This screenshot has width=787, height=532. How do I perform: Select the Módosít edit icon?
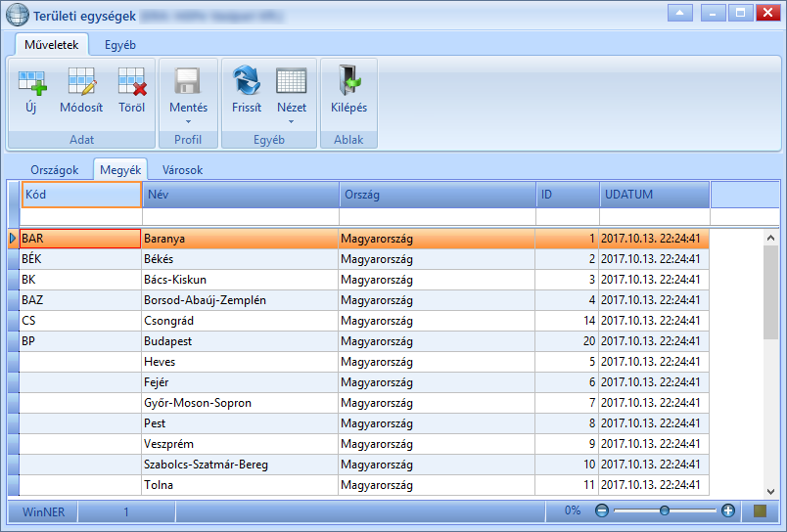point(81,81)
